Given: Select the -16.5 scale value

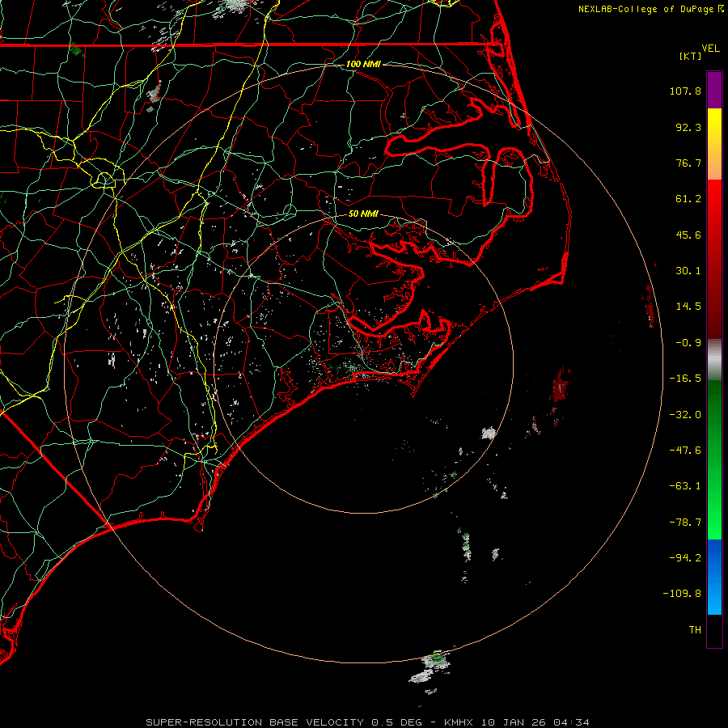Looking at the screenshot, I should 685,379.
